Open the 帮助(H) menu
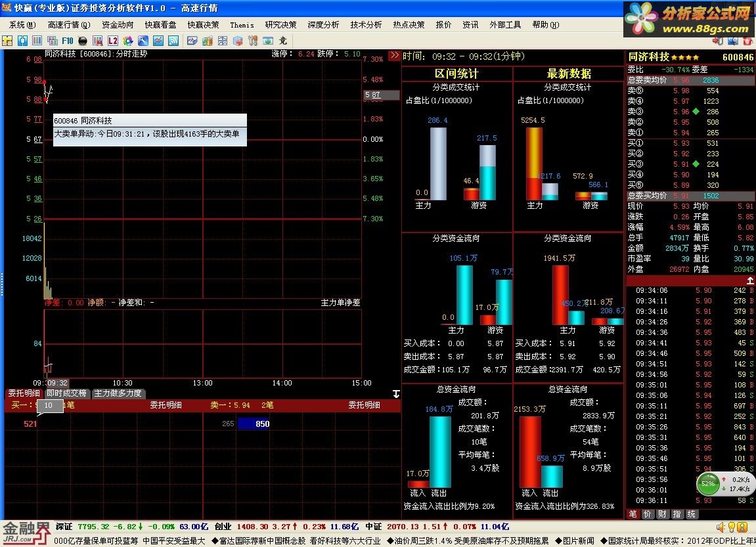The height and width of the screenshot is (547, 756). pos(545,24)
